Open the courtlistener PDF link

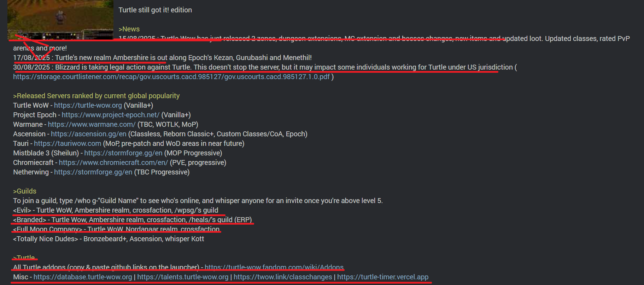[x=171, y=77]
